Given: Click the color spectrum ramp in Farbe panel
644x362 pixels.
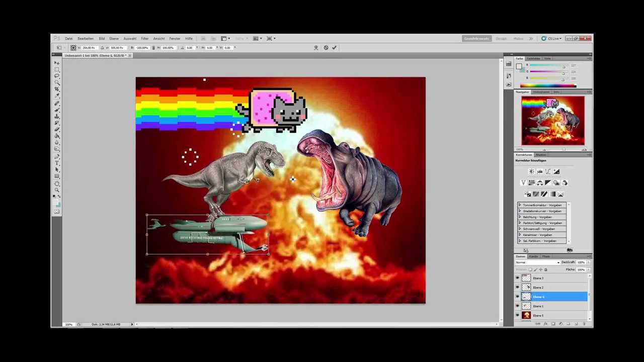Looking at the screenshot, I should pos(548,86).
